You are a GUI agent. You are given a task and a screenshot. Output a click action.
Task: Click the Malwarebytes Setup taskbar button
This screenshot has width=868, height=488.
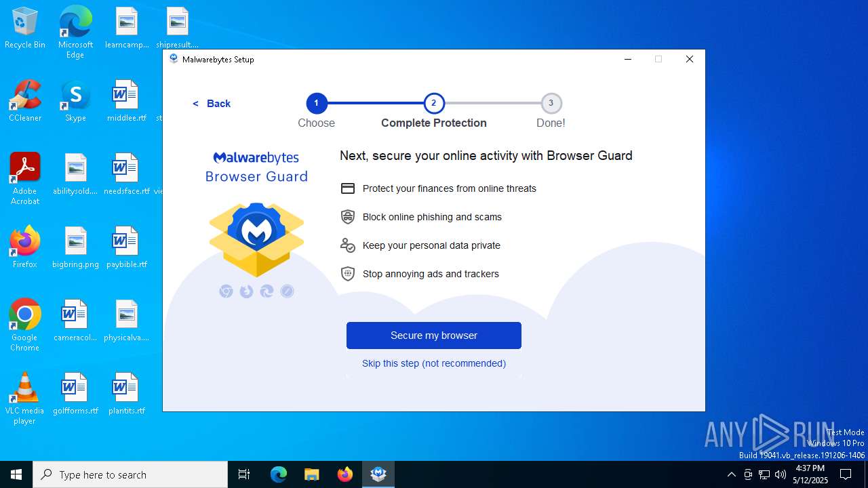(378, 474)
